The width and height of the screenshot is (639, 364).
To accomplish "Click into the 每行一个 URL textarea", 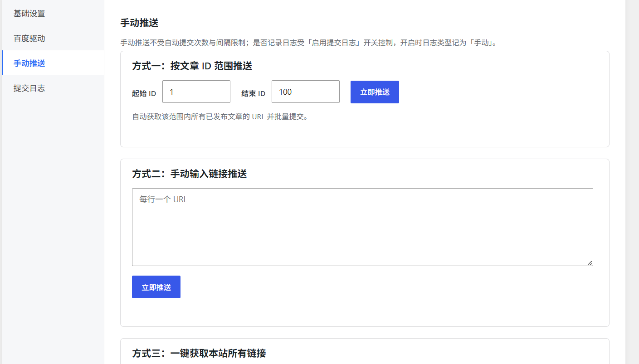I will click(x=362, y=227).
